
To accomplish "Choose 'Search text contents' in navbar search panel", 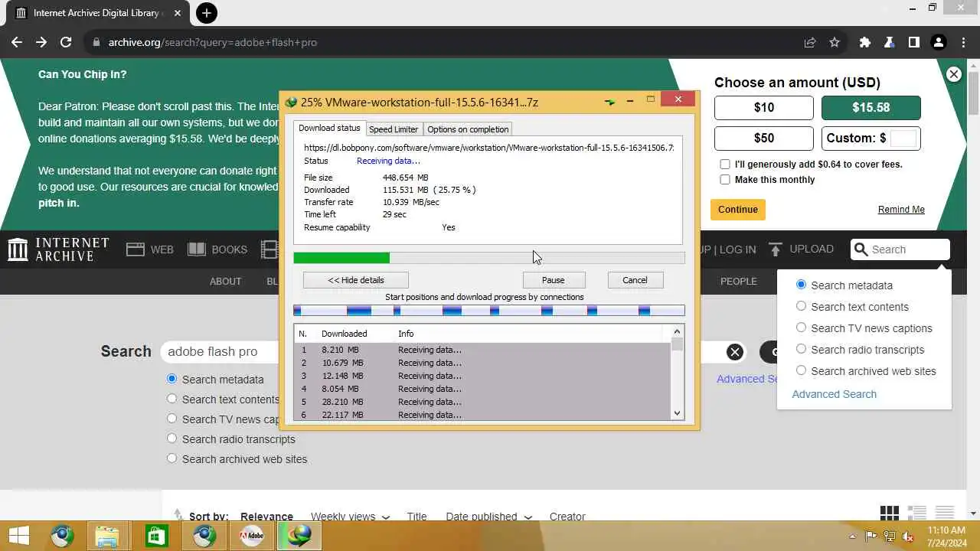I will 801,306.
